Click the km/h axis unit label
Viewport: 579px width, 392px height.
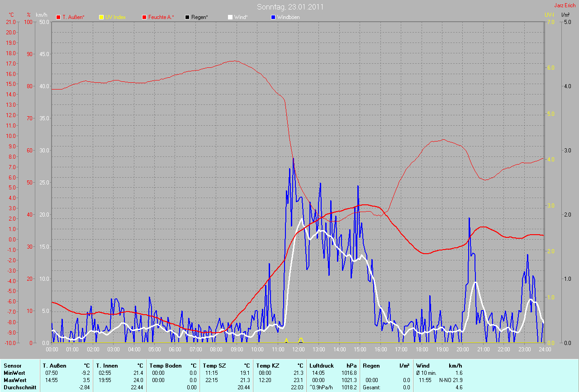pyautogui.click(x=41, y=15)
